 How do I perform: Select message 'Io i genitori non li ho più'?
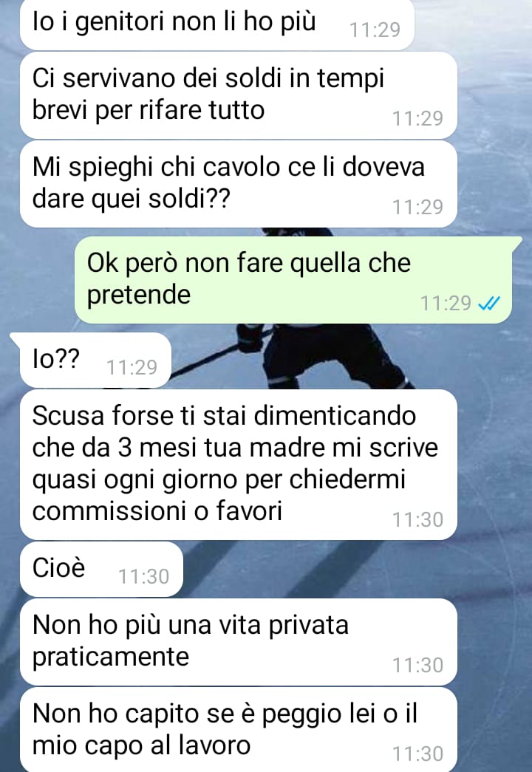click(216, 24)
